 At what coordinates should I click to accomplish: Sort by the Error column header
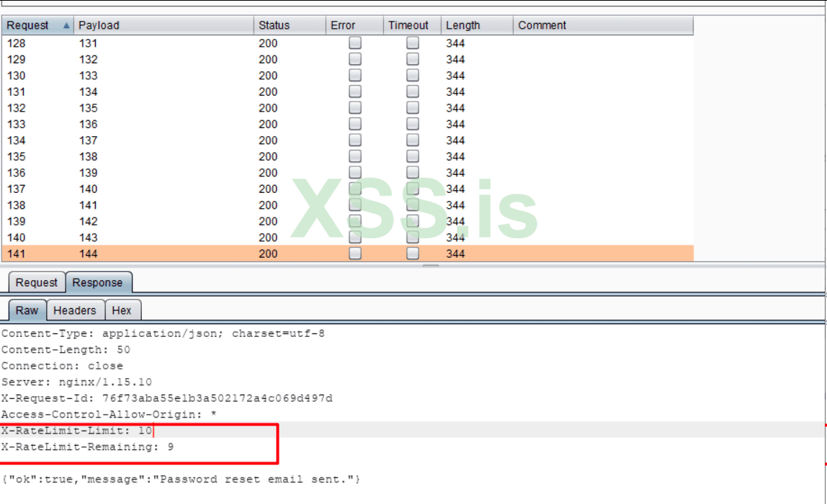[354, 25]
